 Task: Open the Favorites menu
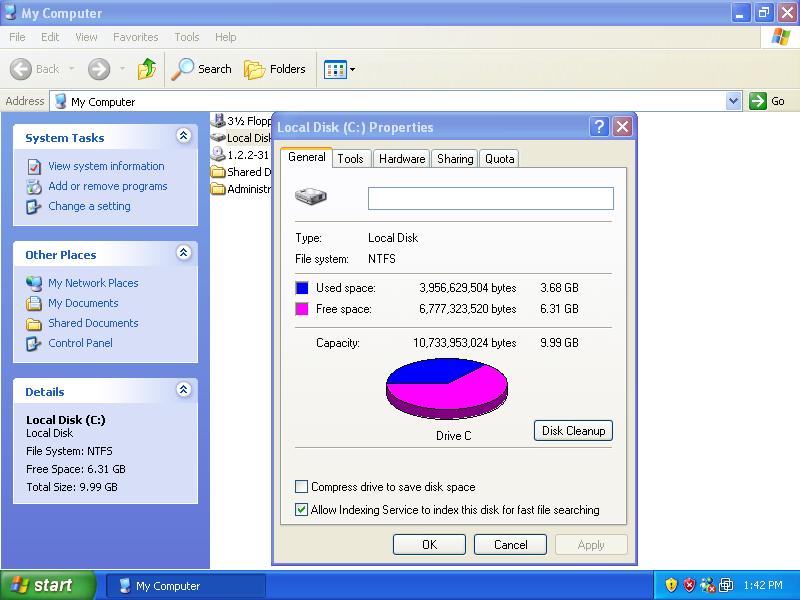pyautogui.click(x=135, y=37)
